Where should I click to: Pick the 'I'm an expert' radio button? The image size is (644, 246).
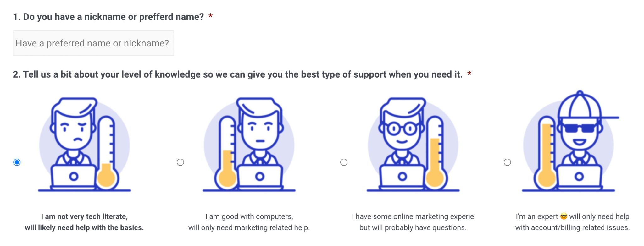pos(507,162)
